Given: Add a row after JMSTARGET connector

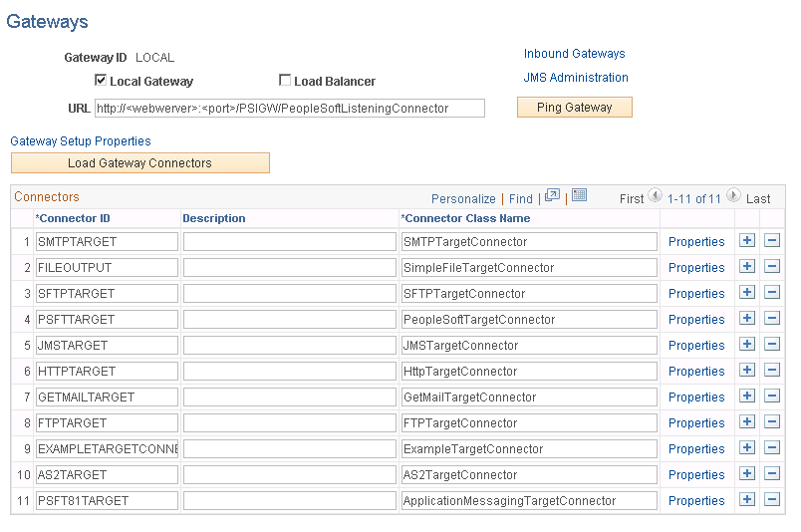Looking at the screenshot, I should point(747,345).
